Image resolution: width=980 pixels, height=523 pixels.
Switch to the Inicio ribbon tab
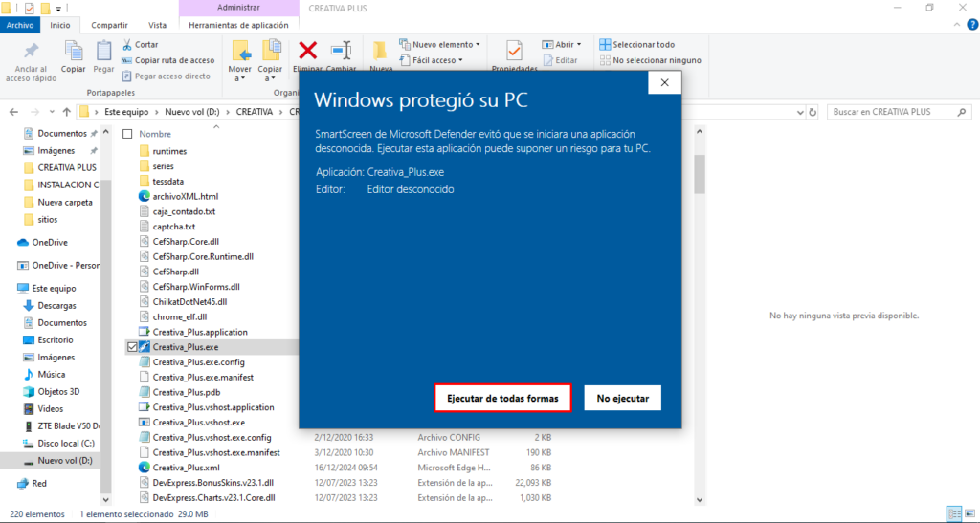click(x=60, y=25)
